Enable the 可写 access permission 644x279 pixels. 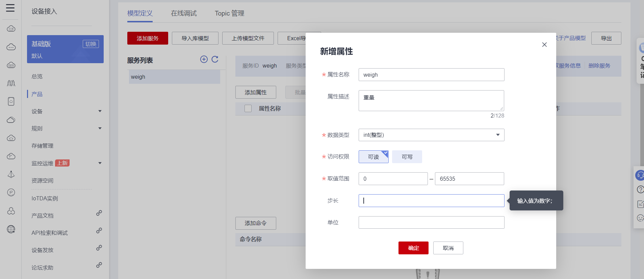(x=407, y=157)
